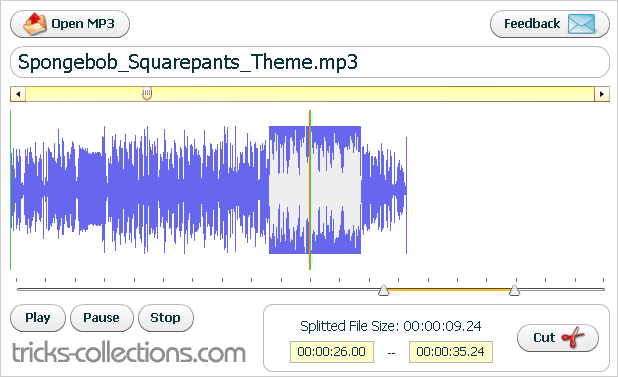Screen dimensions: 618x377
Task: Click the right arrow of horizontal scrollbar
Action: (601, 94)
